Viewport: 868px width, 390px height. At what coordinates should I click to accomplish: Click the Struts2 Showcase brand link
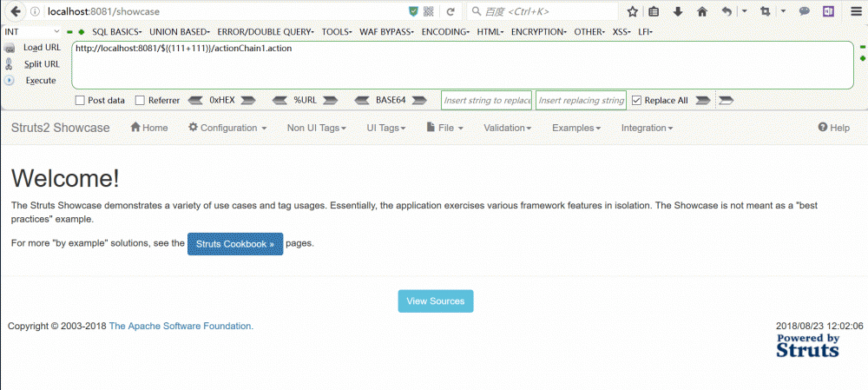coord(61,128)
